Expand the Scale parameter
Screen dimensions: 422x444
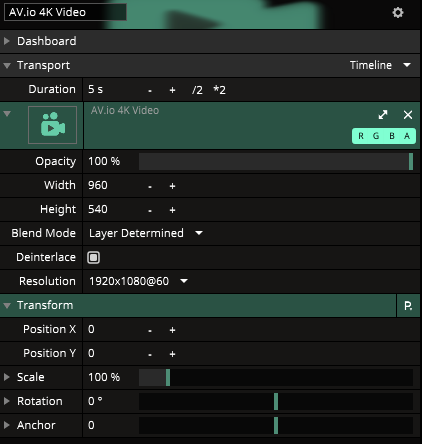click(x=7, y=377)
